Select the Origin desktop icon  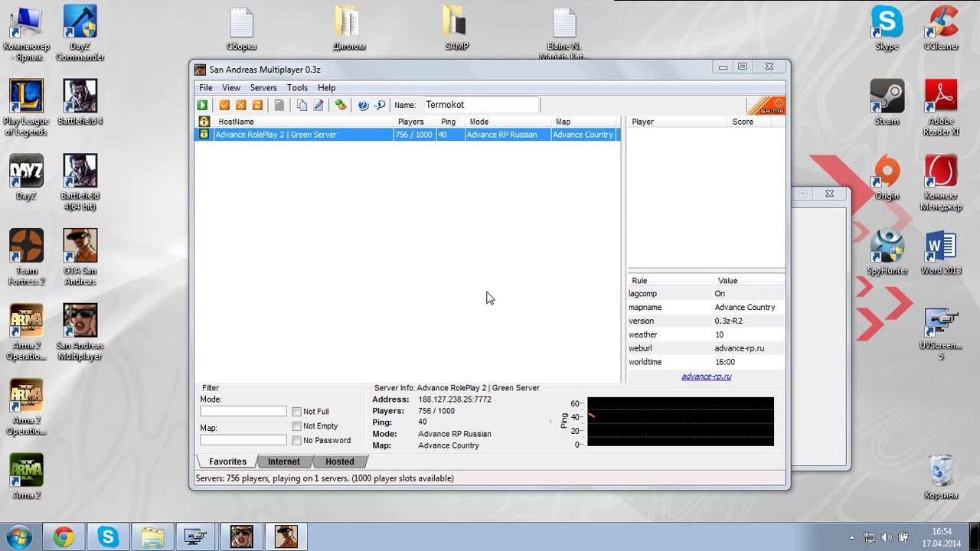pos(887,178)
